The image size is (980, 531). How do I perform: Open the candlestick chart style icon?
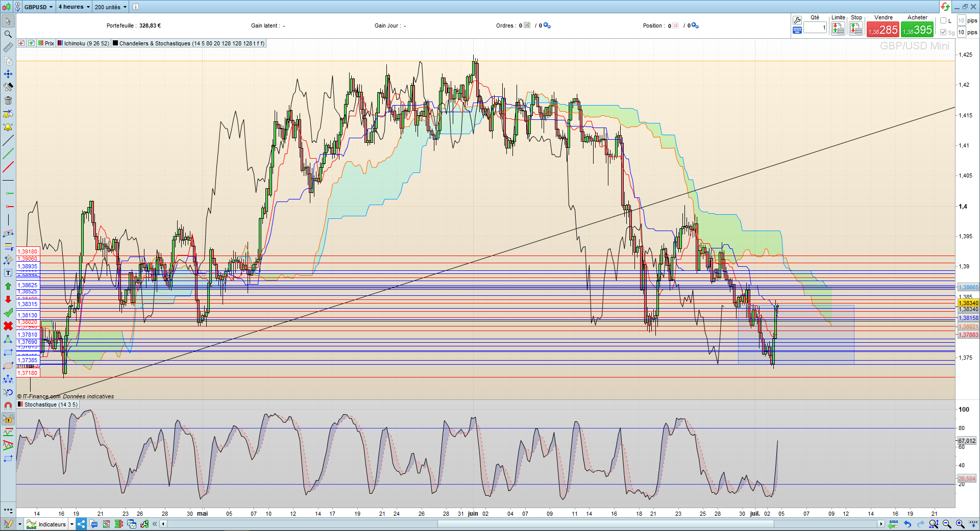point(6,7)
